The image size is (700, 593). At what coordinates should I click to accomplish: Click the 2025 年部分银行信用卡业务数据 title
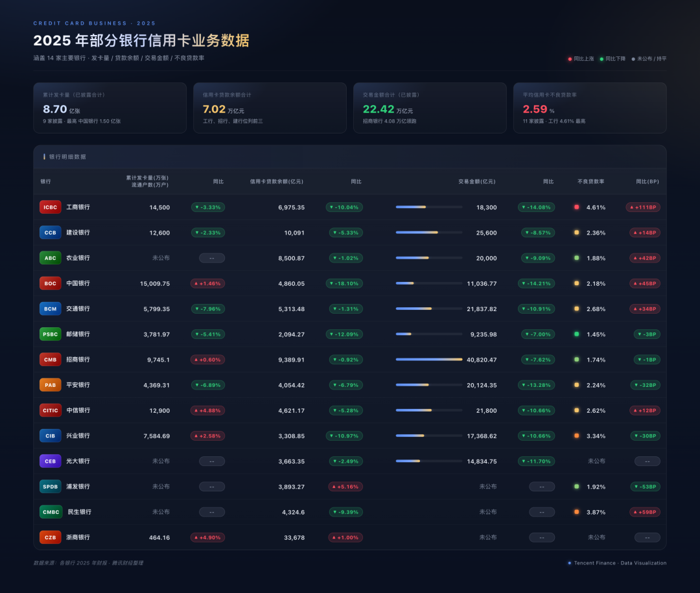tap(141, 41)
